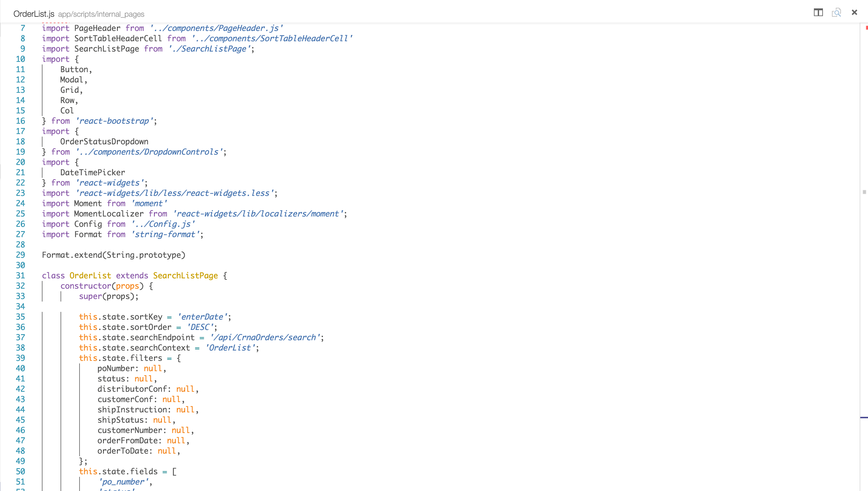
Task: Click the app/scripts/internal_pages file path
Action: click(x=101, y=14)
